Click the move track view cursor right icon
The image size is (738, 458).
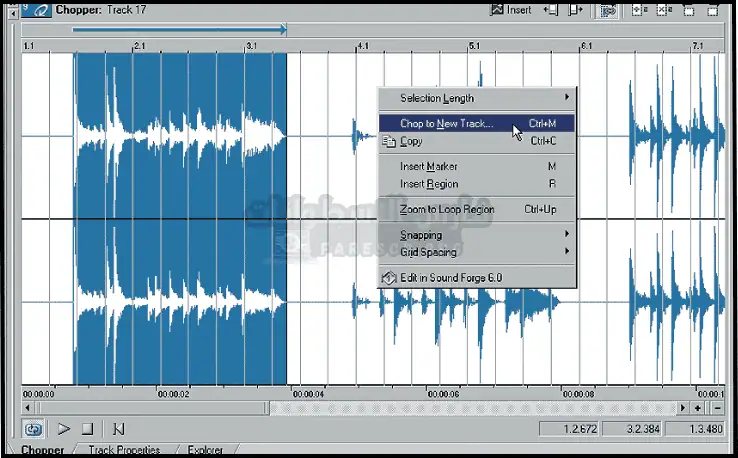575,10
